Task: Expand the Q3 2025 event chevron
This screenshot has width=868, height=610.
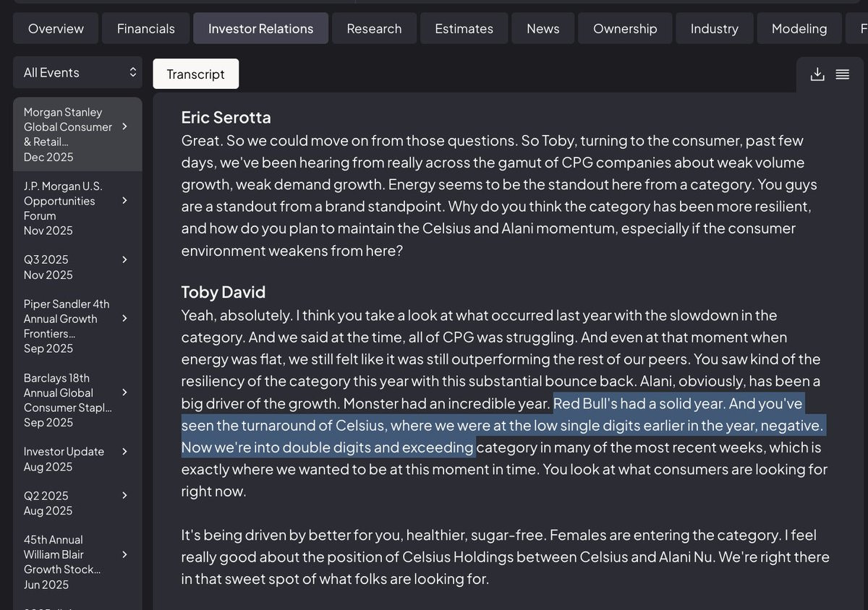Action: [124, 259]
